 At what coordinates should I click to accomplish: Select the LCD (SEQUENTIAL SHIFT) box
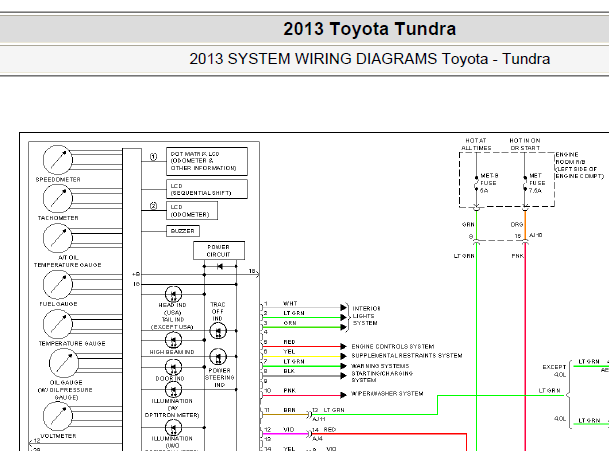point(207,189)
